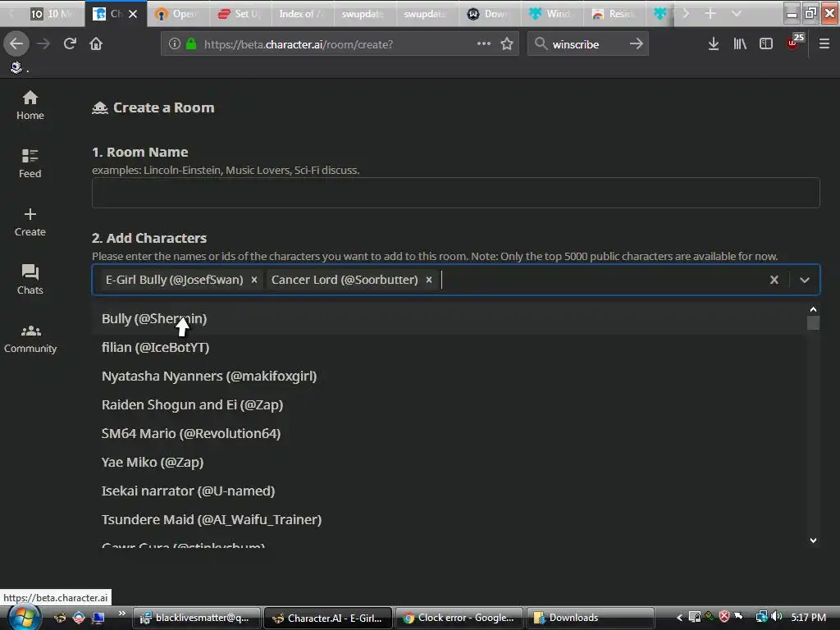This screenshot has width=840, height=630.
Task: Click the winscribe search box
Action: click(588, 44)
